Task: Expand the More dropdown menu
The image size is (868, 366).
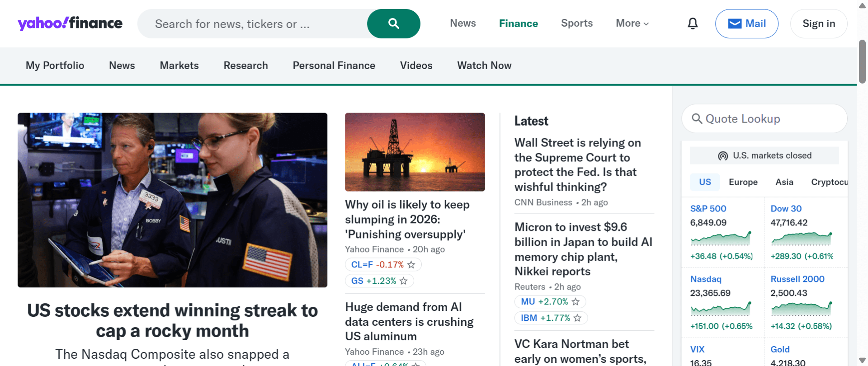Action: pyautogui.click(x=632, y=23)
